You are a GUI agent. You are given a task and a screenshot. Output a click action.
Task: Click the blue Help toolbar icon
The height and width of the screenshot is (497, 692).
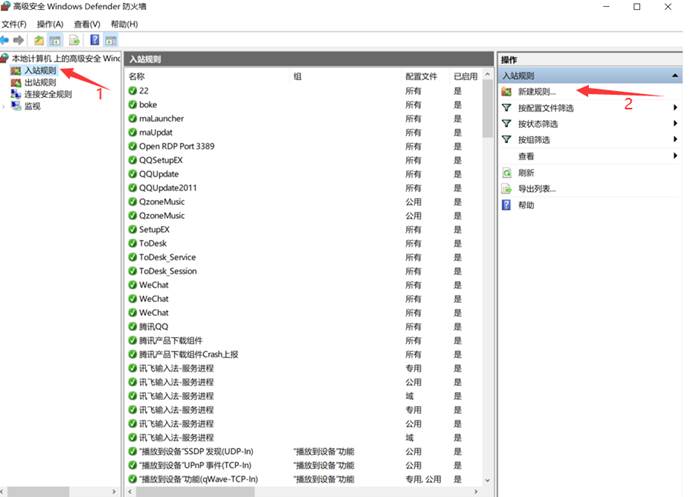[94, 40]
